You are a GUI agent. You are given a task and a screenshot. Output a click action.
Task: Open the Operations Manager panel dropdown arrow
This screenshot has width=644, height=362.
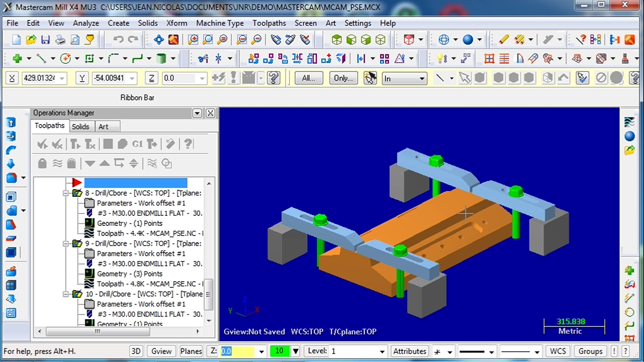(x=197, y=113)
